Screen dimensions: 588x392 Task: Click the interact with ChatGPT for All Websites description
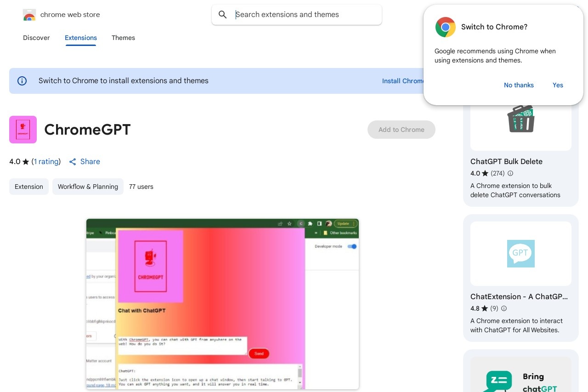tap(516, 325)
